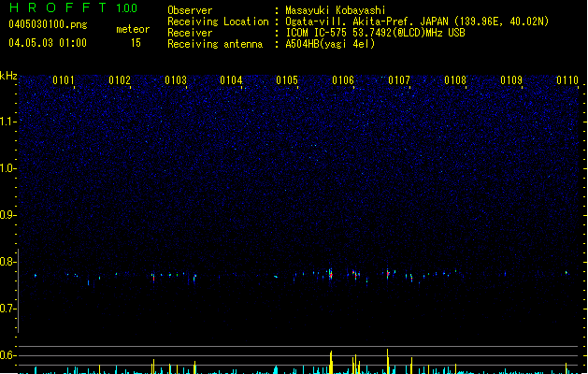The image size is (588, 374).
Task: Click the 0102 time marker
Action: (120, 80)
